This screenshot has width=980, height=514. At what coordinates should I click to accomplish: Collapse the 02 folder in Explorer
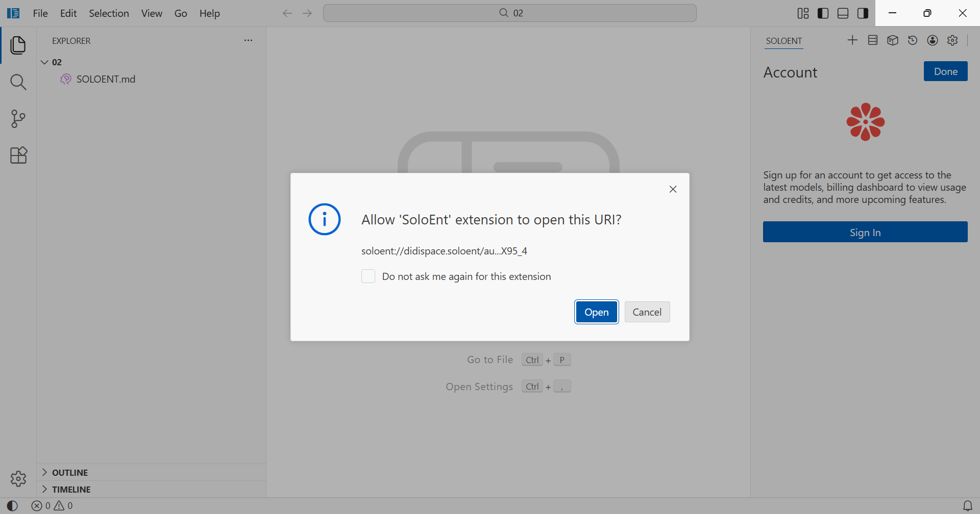pos(45,62)
